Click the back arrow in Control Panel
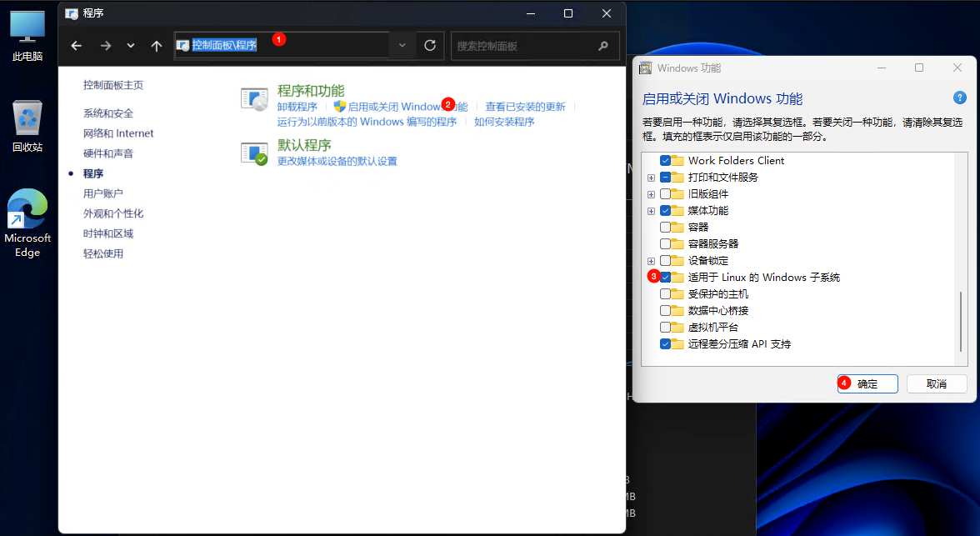Screen dimensions: 980x536 coord(77,46)
